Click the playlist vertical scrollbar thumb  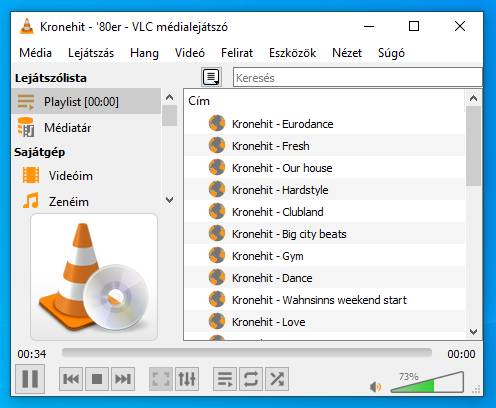tap(473, 146)
